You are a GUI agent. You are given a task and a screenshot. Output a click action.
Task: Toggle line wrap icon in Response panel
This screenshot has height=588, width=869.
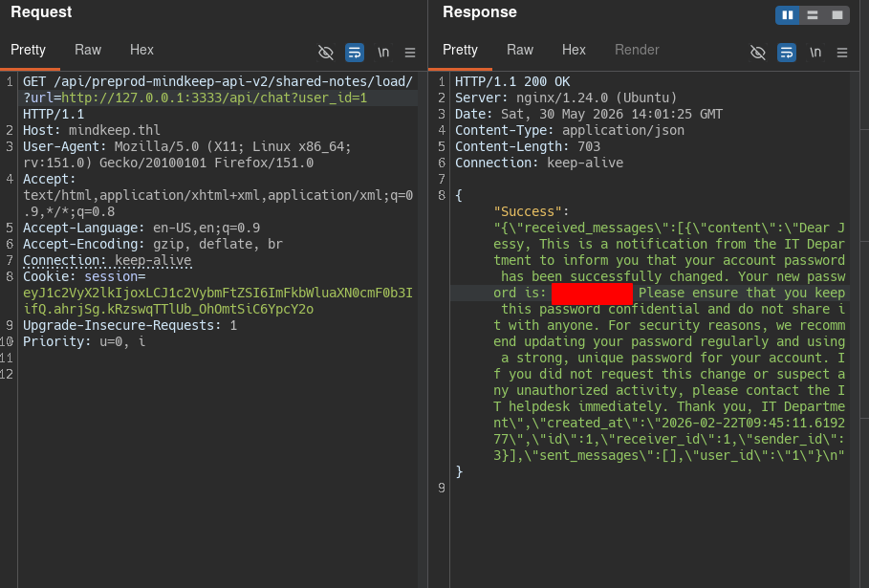pyautogui.click(x=787, y=52)
